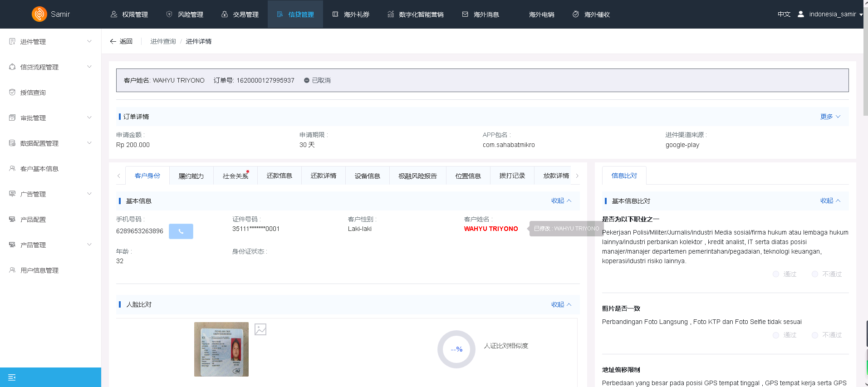Open the 设备信息 tab

[x=368, y=176]
